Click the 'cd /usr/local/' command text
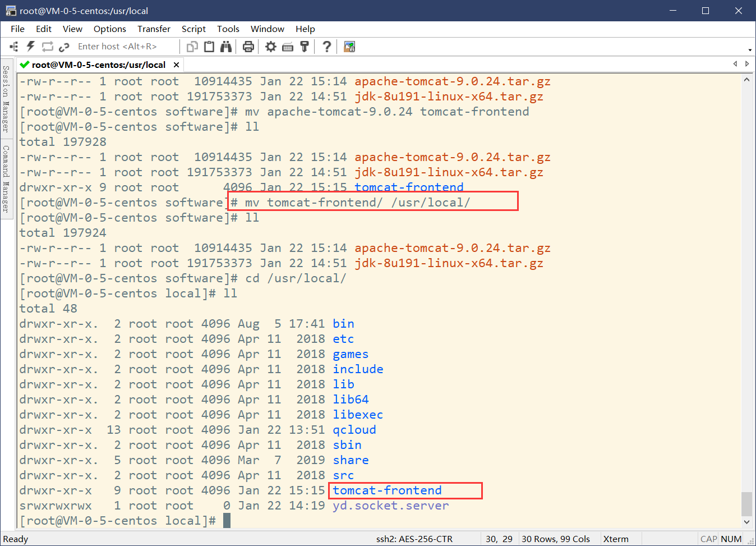This screenshot has width=756, height=546. [x=296, y=278]
